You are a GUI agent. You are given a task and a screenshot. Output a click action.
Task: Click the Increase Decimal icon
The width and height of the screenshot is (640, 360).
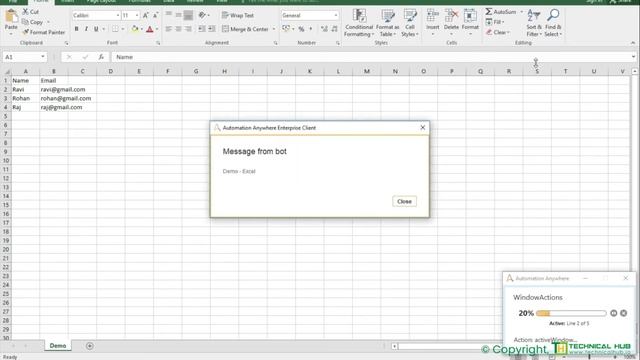(324, 29)
